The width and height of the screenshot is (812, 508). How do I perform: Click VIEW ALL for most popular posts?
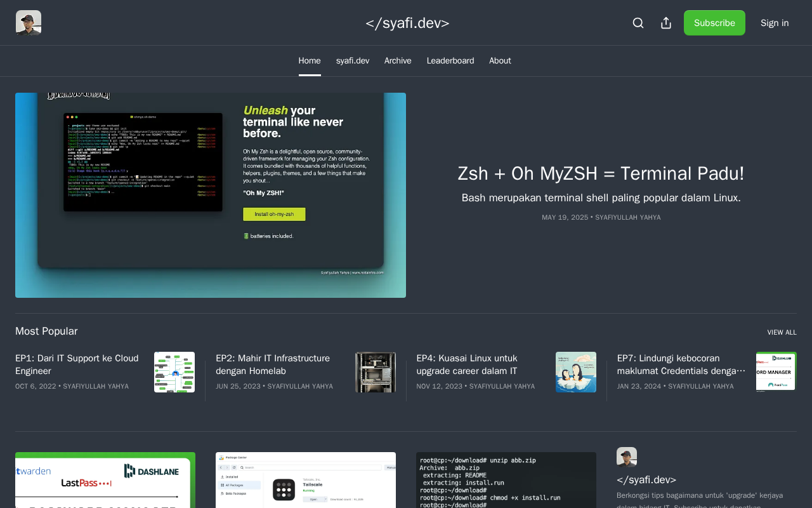pyautogui.click(x=782, y=332)
